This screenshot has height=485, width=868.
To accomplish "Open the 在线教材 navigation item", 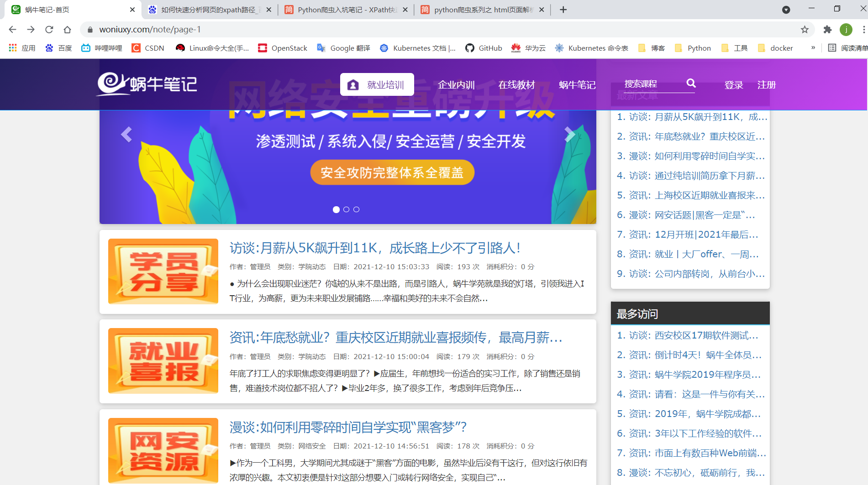I will pyautogui.click(x=516, y=85).
